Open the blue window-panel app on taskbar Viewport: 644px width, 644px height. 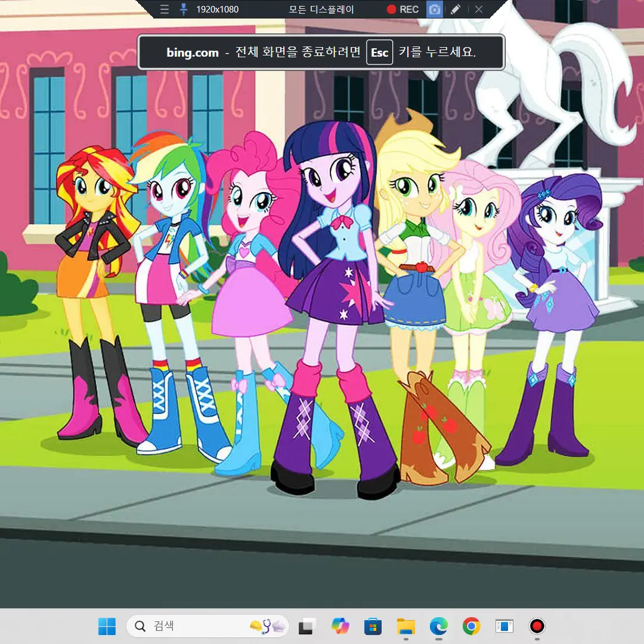tap(504, 626)
